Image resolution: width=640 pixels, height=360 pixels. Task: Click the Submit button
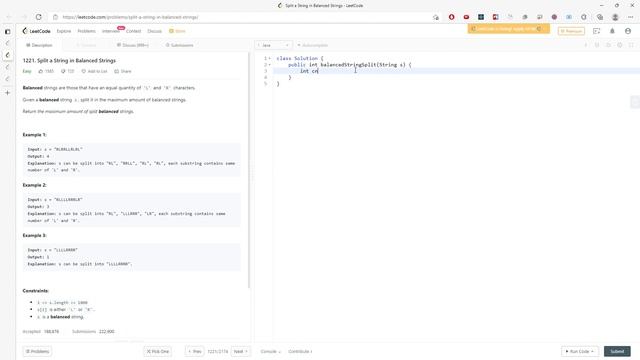coord(617,351)
